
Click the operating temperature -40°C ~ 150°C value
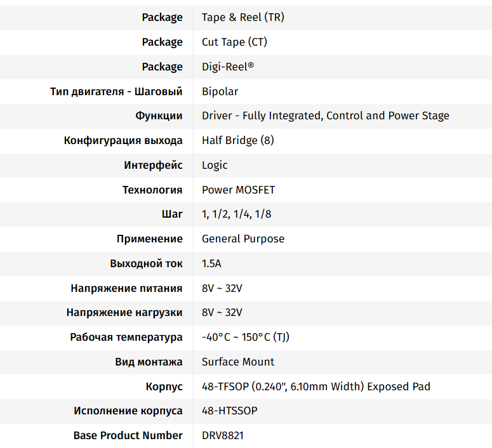pos(245,337)
